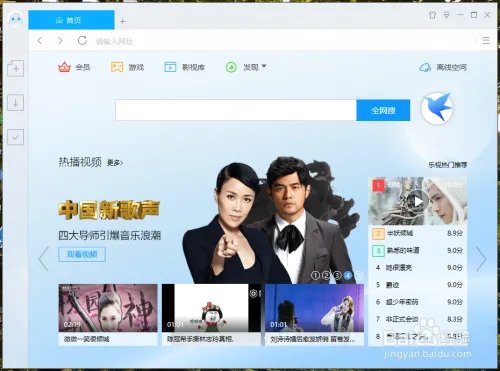500x371 pixels.
Task: Open the 更多 link beside 热播视频
Action: pyautogui.click(x=115, y=163)
